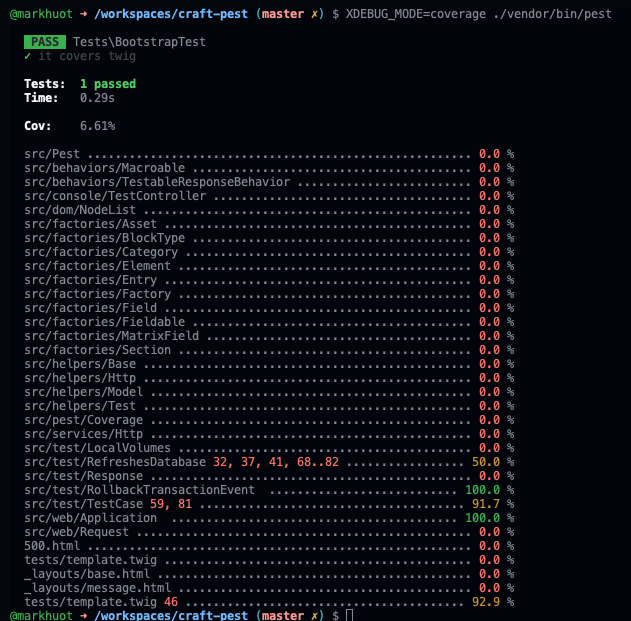Click src/behaviors/TestableResponseBehavior file name

[157, 182]
